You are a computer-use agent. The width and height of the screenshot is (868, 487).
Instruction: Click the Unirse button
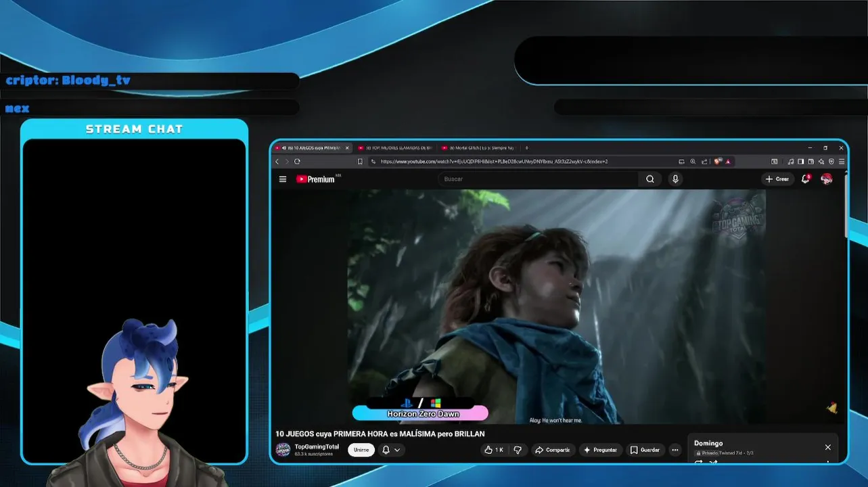coord(361,450)
